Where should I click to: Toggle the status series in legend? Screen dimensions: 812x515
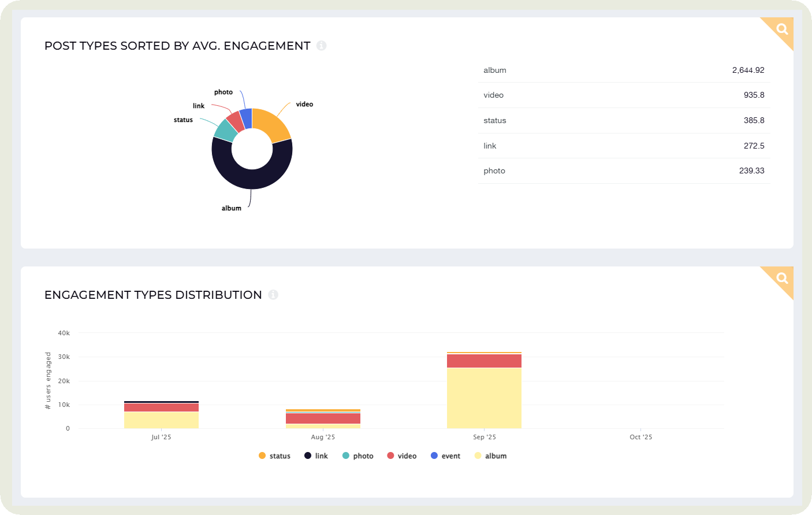(x=275, y=456)
